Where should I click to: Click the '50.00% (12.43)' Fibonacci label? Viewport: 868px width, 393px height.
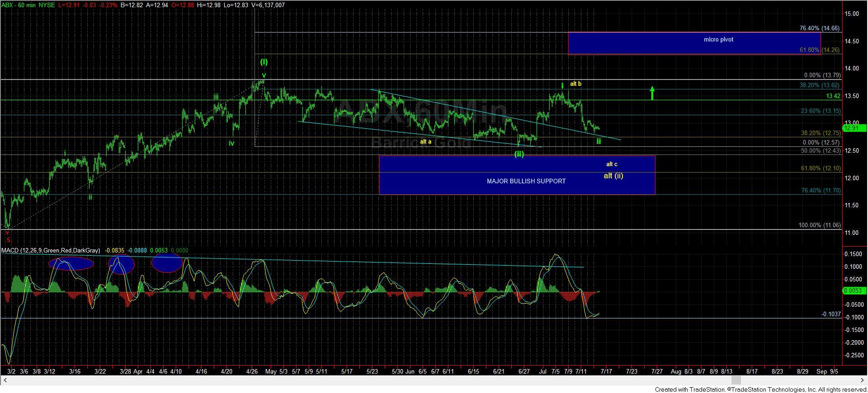coord(821,151)
